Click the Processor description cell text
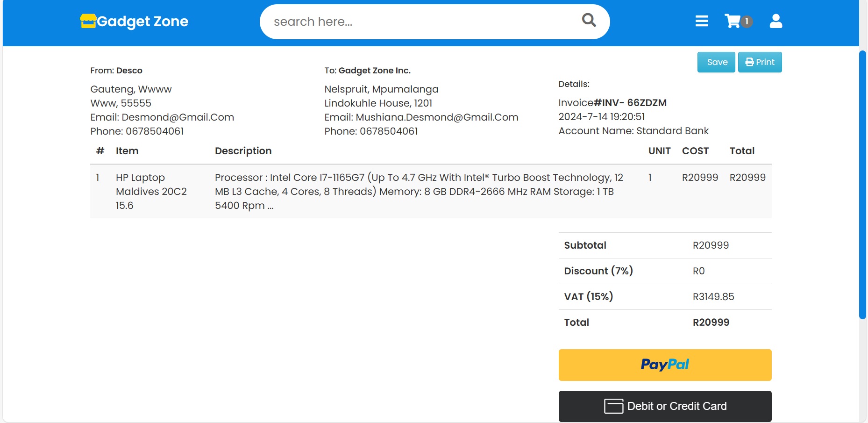Screen dimensions: 868x423 419,192
